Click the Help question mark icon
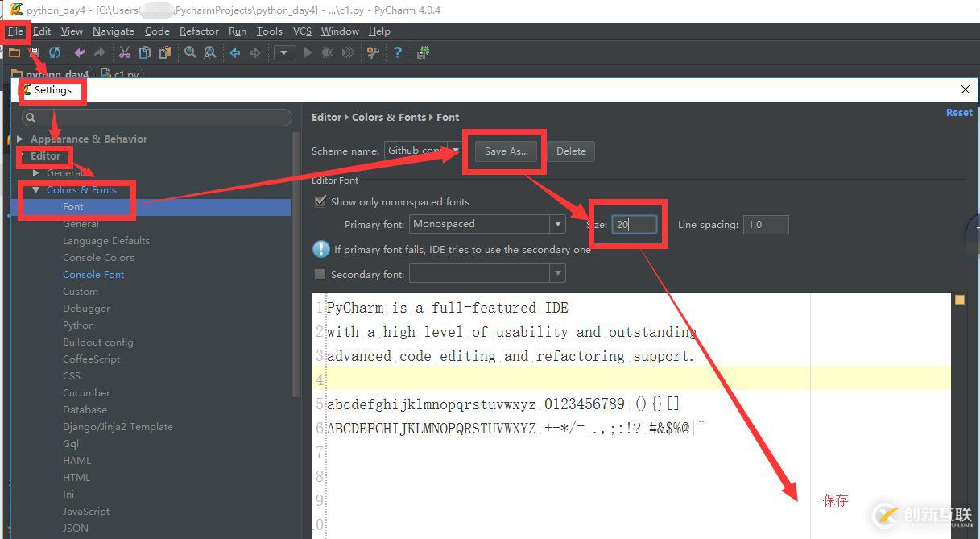Screen dimensions: 980x539 (x=398, y=52)
